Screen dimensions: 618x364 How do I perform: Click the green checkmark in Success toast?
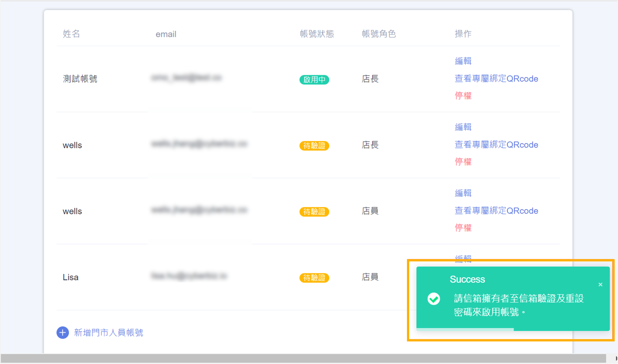[434, 299]
